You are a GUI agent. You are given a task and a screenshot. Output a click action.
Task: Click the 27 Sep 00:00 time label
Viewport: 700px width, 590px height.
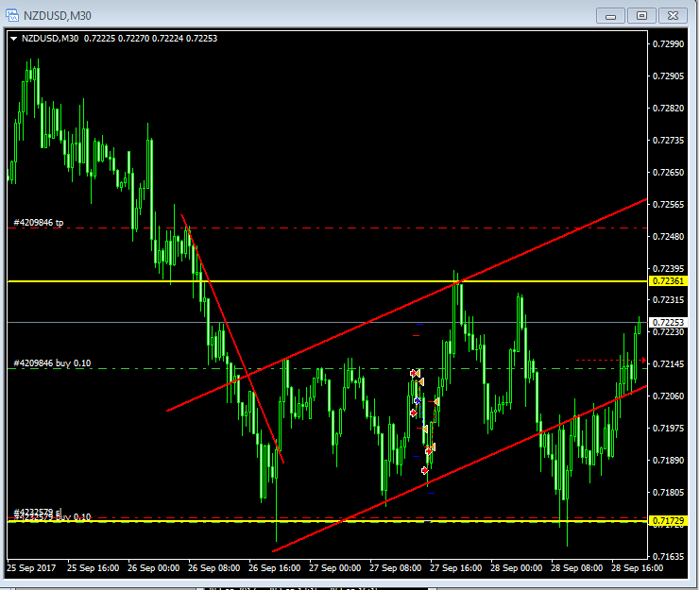[334, 568]
